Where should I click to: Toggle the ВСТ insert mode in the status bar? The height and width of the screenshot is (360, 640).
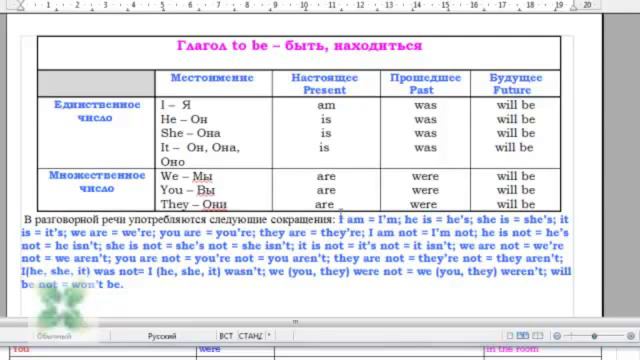click(226, 336)
